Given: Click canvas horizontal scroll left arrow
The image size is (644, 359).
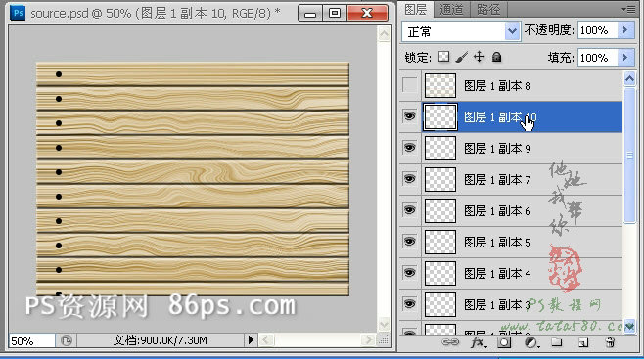Looking at the screenshot, I should (265, 340).
